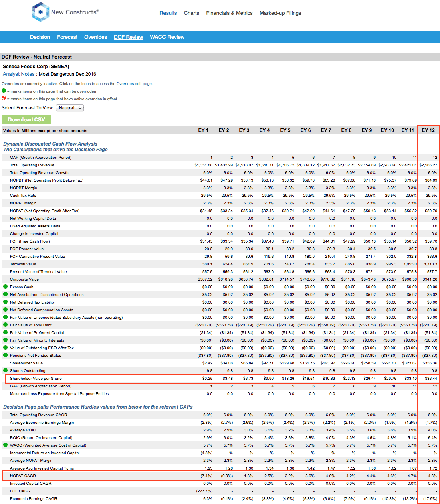Click the 'NOPBT Margin' row label
Image resolution: width=440 pixels, height=504 pixels.
(24, 188)
